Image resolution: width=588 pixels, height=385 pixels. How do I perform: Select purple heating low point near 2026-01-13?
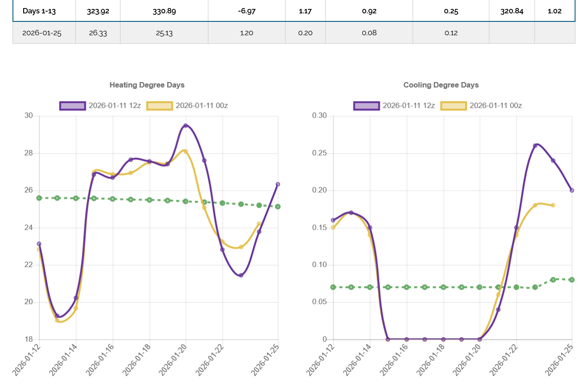click(x=57, y=315)
